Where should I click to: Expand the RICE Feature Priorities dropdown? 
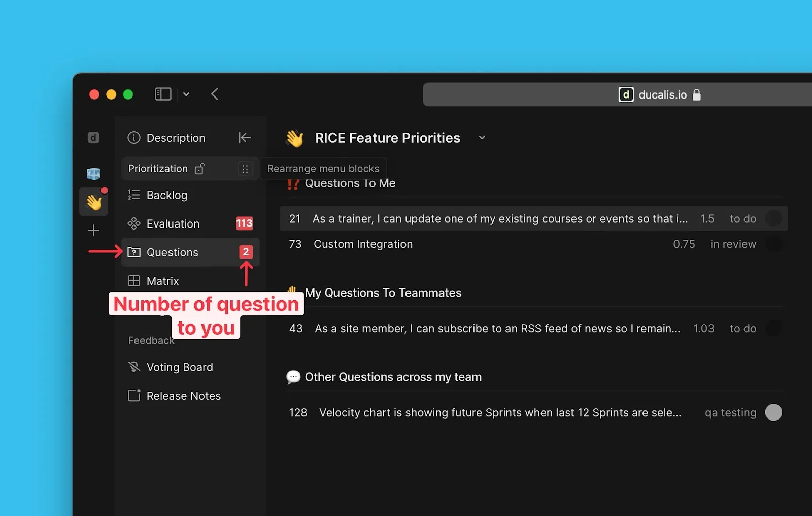tap(482, 138)
